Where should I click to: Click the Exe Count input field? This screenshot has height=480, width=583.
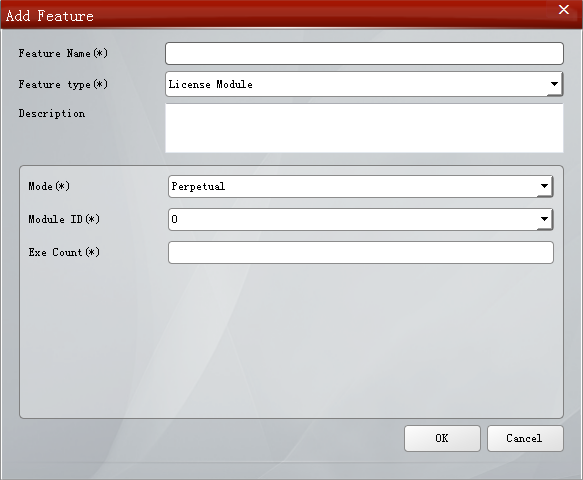[x=361, y=252]
